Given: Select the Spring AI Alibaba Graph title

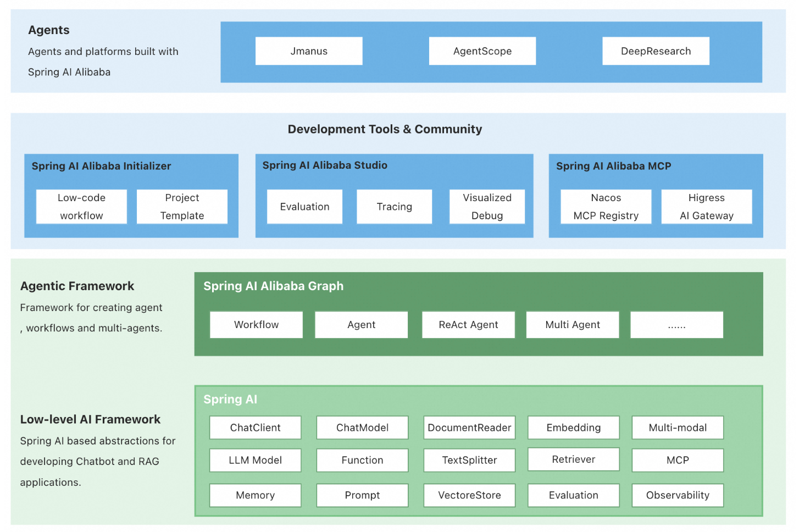Looking at the screenshot, I should (273, 286).
